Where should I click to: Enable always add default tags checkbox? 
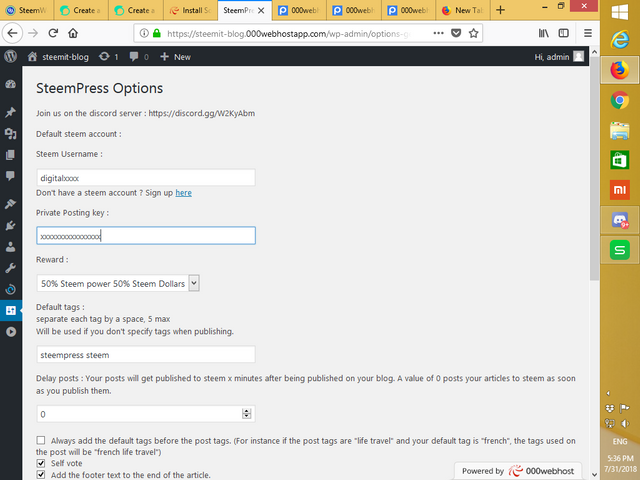(x=41, y=441)
